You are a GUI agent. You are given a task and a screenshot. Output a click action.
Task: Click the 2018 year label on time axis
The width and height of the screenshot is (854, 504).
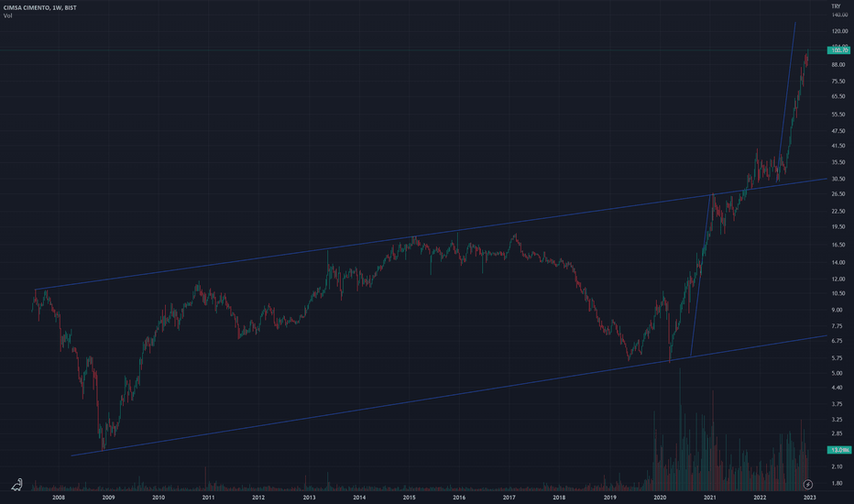pyautogui.click(x=559, y=498)
